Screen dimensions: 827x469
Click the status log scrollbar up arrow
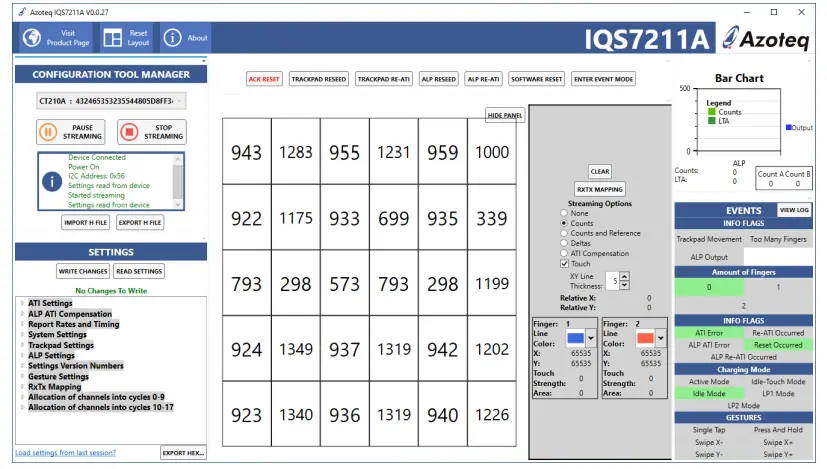pos(178,158)
